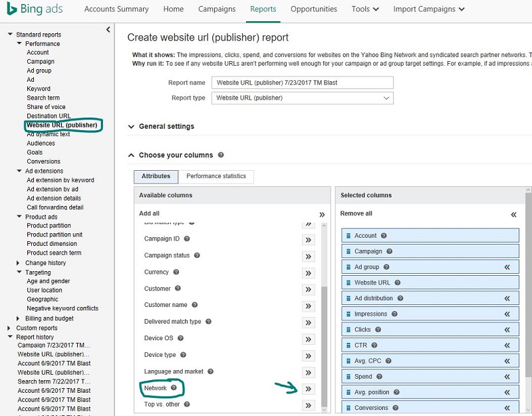Expand the Change history tree node
Viewport: 532px width, 416px height.
click(18, 262)
